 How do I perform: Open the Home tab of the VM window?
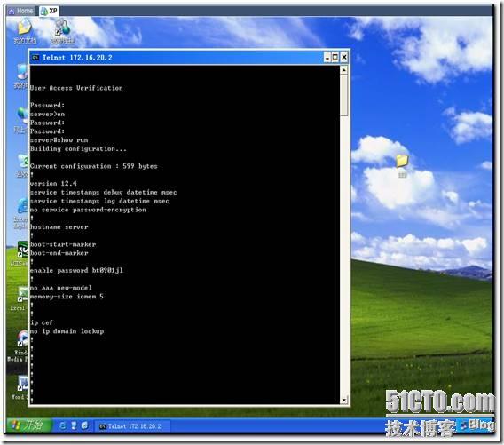[x=21, y=11]
